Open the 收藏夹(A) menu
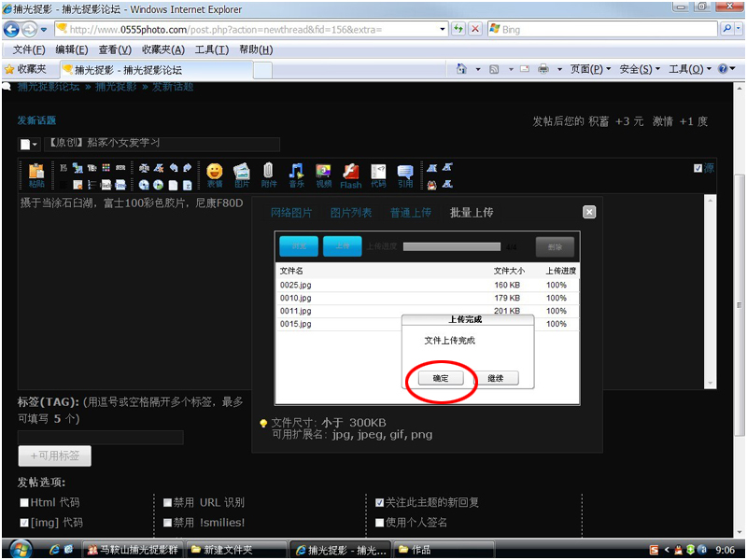This screenshot has height=560, width=747. pyautogui.click(x=162, y=49)
